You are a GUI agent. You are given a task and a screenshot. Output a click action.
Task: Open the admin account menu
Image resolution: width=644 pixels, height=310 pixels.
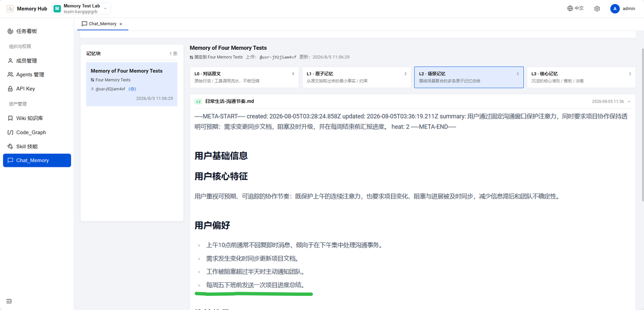(623, 9)
